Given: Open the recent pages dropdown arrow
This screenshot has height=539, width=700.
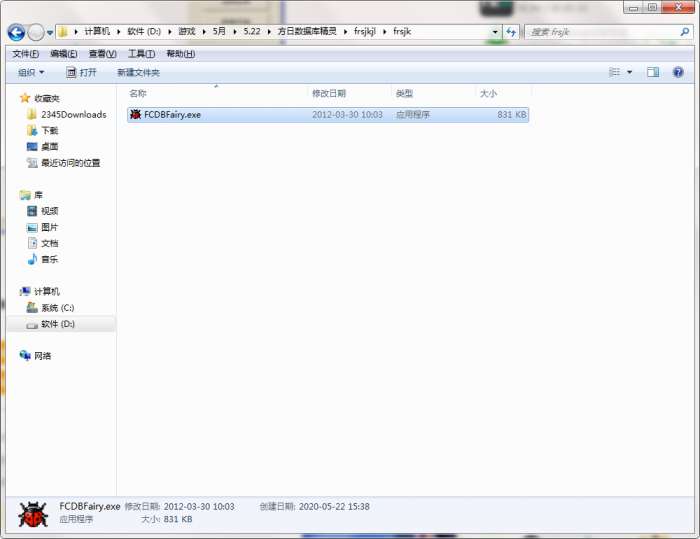Looking at the screenshot, I should pos(50,33).
